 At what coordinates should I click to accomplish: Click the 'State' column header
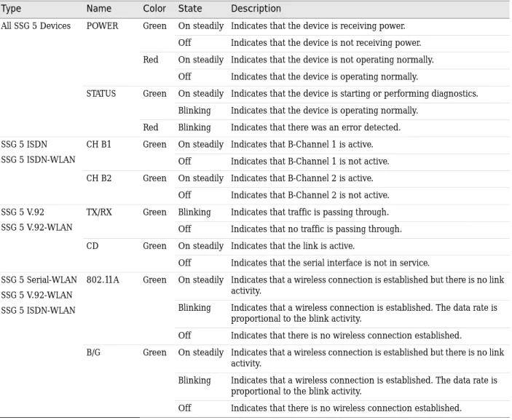click(x=190, y=9)
